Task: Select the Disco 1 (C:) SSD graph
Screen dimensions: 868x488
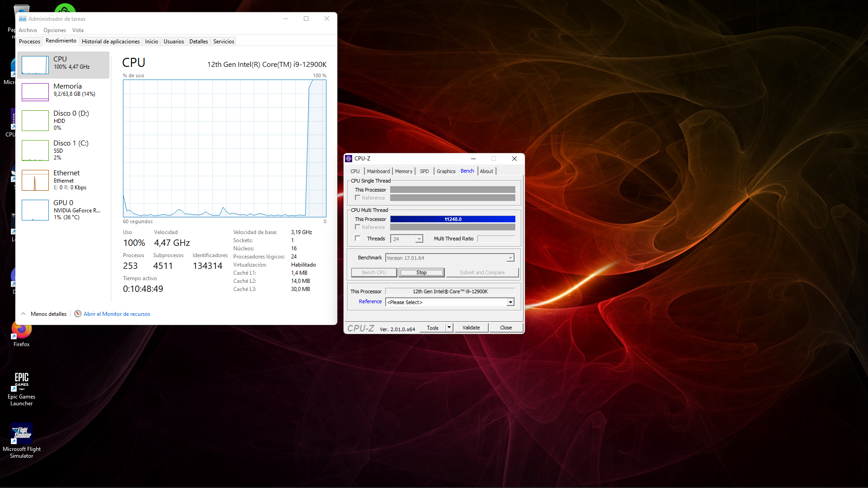Action: (35, 150)
